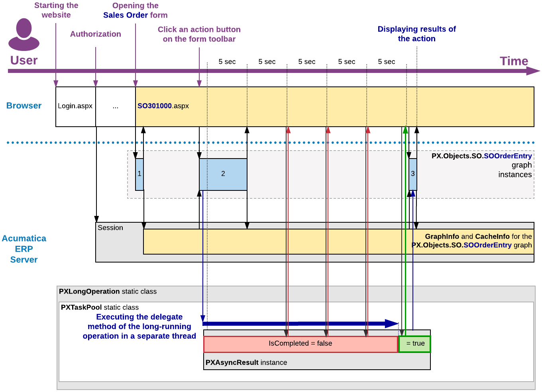Screen dimensions: 542x392
Task: Click the Login.aspx page box
Action: (x=76, y=107)
